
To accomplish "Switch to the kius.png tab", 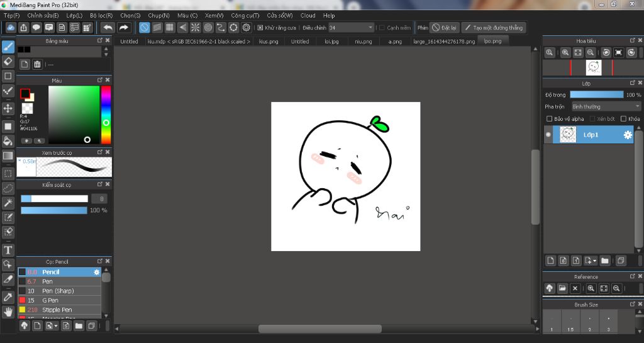I will coord(269,42).
